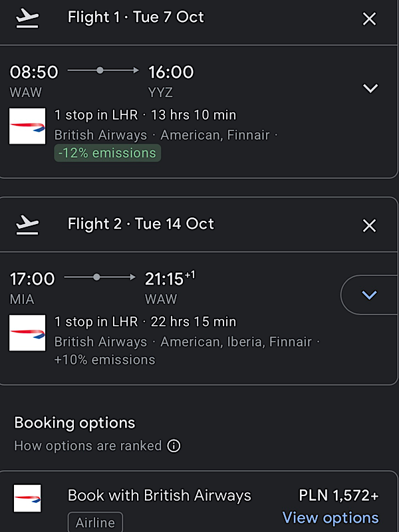Screen dimensions: 399x532
Task: Click the Flight 1 · Tue 7 Oct header
Action: point(136,17)
